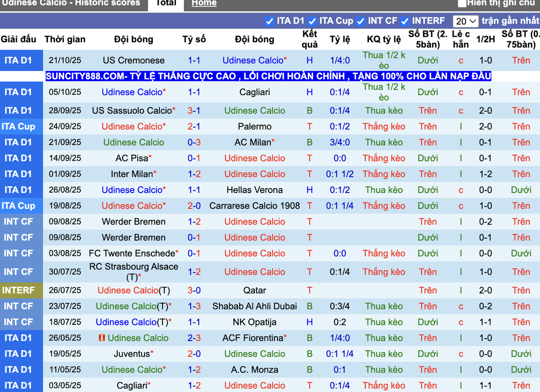Image resolution: width=540 pixels, height=392 pixels.
Task: Click the red card icon beside Udinese on 26/05/25
Action: (101, 338)
